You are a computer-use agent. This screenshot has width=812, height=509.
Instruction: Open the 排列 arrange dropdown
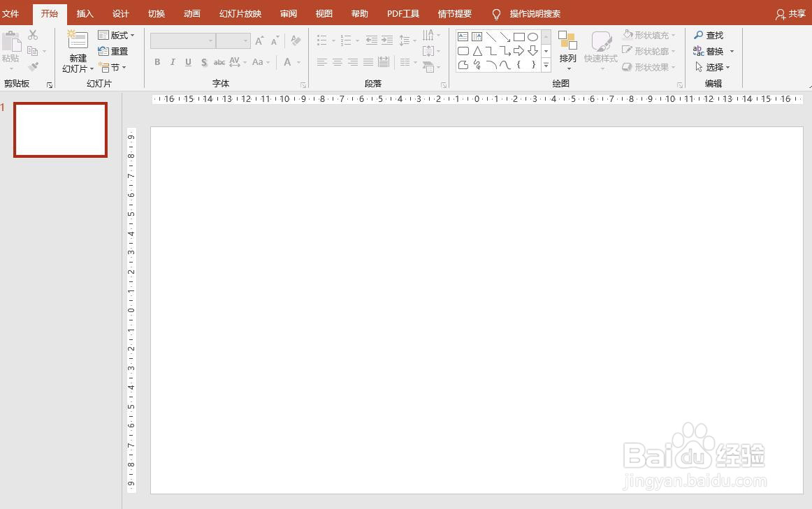pyautogui.click(x=567, y=52)
